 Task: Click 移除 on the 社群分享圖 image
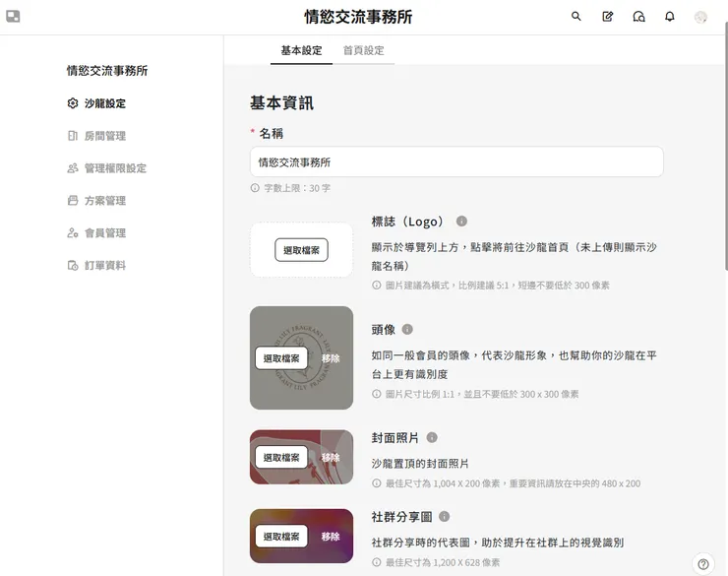point(331,537)
